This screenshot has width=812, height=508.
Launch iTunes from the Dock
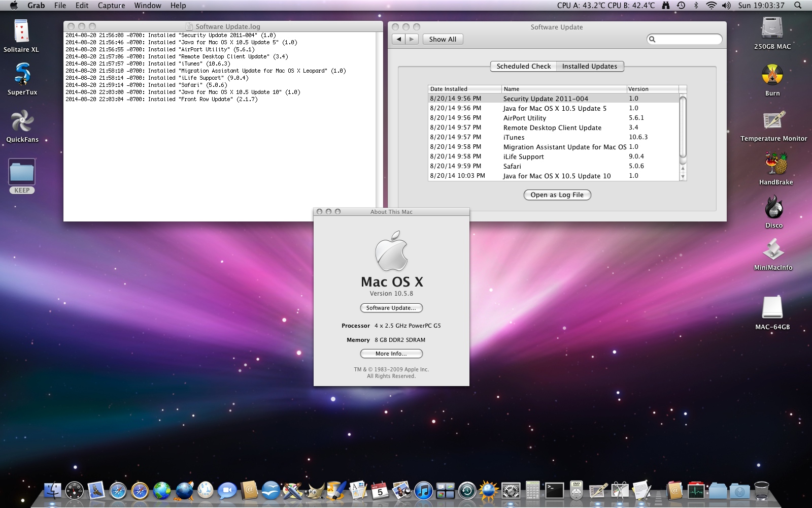coord(423,491)
